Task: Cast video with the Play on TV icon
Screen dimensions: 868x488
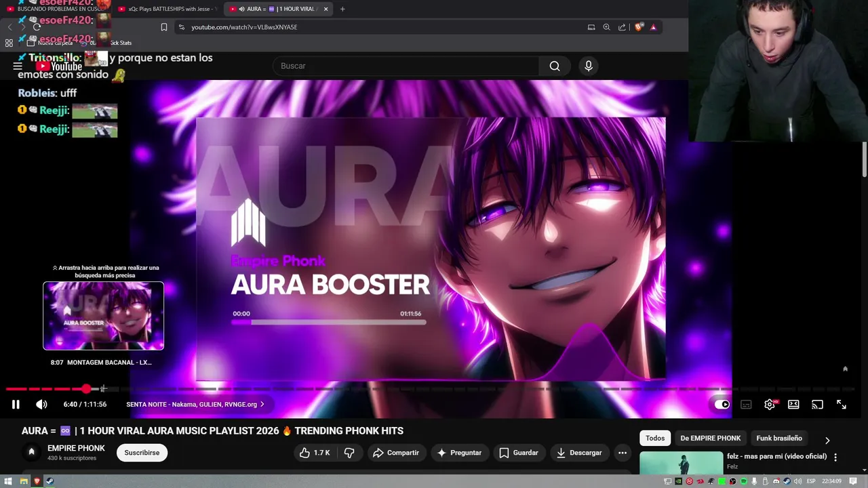Action: tap(817, 405)
